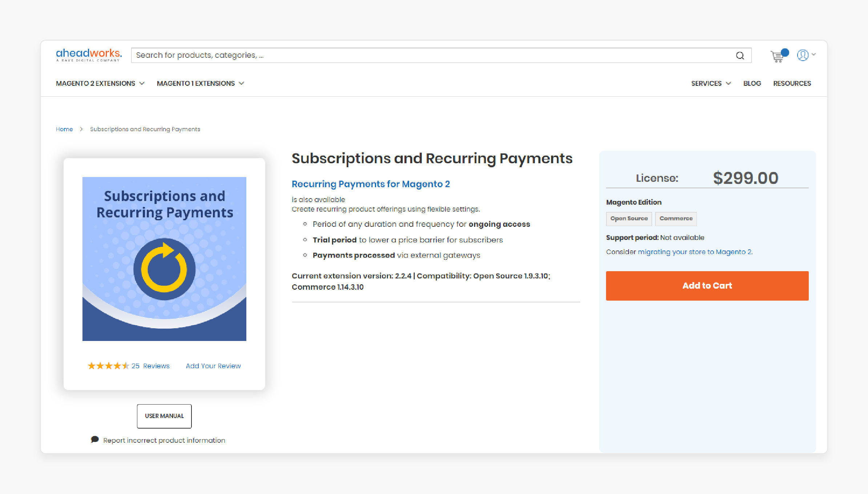Click the aheadworks logo icon
The width and height of the screenshot is (868, 494).
(x=88, y=55)
